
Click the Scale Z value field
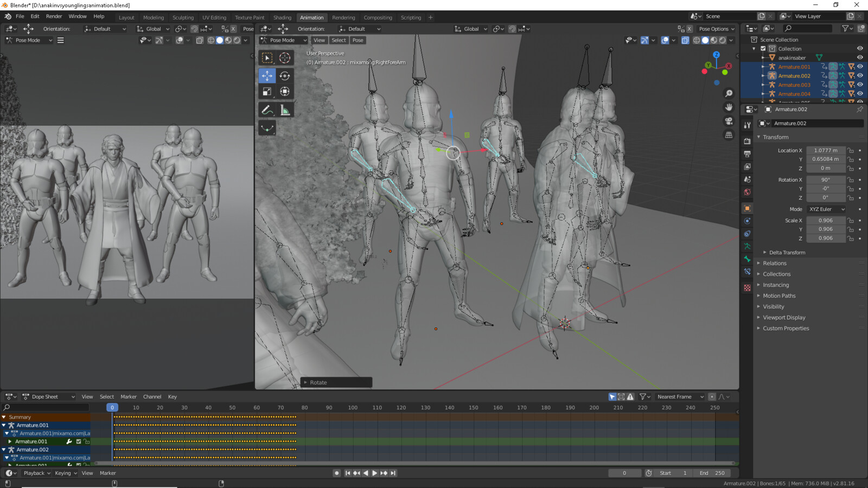click(825, 238)
